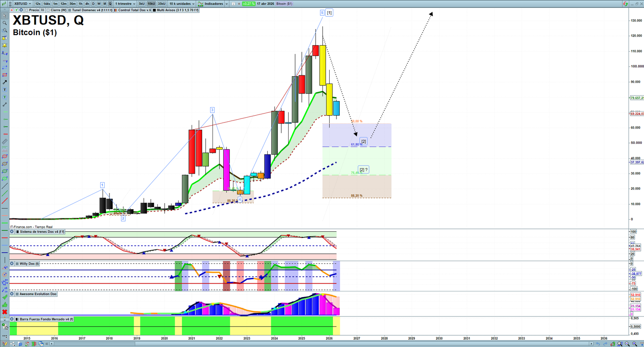Viewport: 644px width, 347px height.
Task: Select the arrow cursor tool
Action: [5, 16]
